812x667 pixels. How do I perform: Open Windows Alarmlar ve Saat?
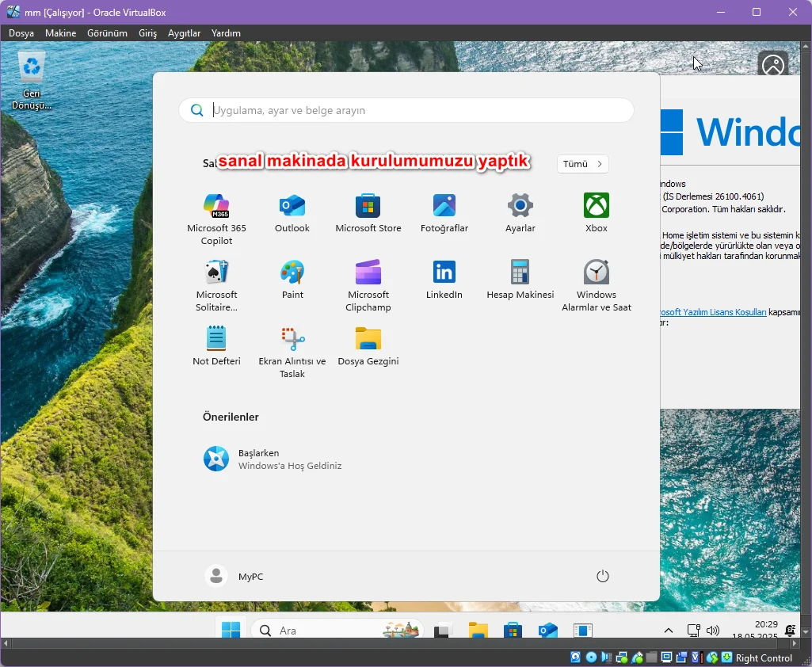pos(596,285)
